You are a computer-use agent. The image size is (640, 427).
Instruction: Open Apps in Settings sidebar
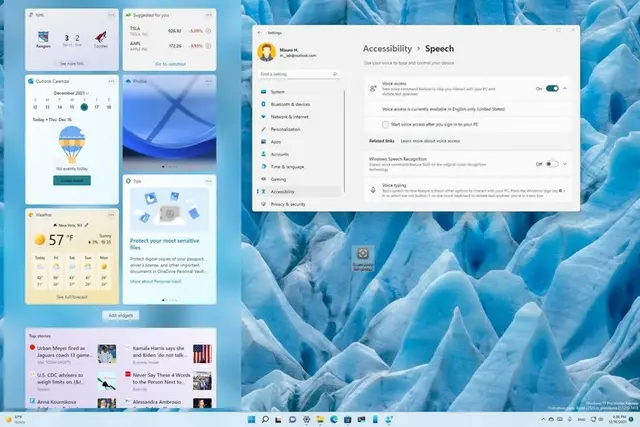coord(300,142)
